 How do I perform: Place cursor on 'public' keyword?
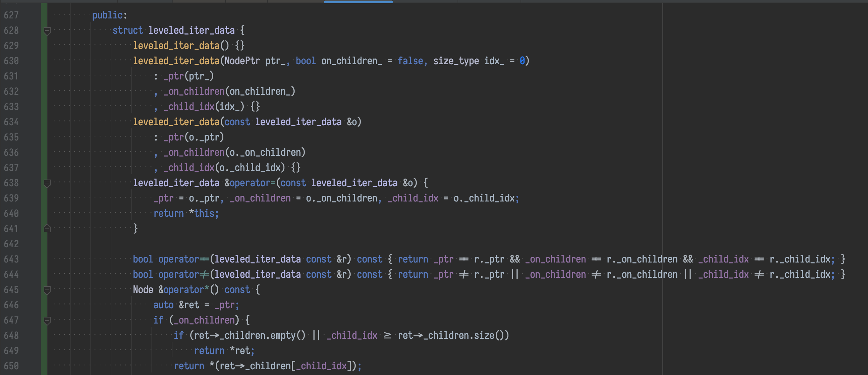[x=107, y=15]
